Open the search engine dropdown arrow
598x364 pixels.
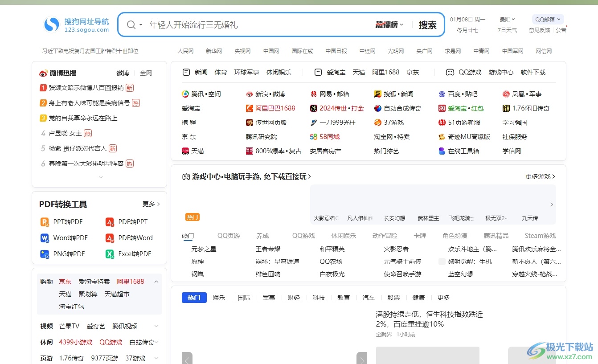click(141, 25)
